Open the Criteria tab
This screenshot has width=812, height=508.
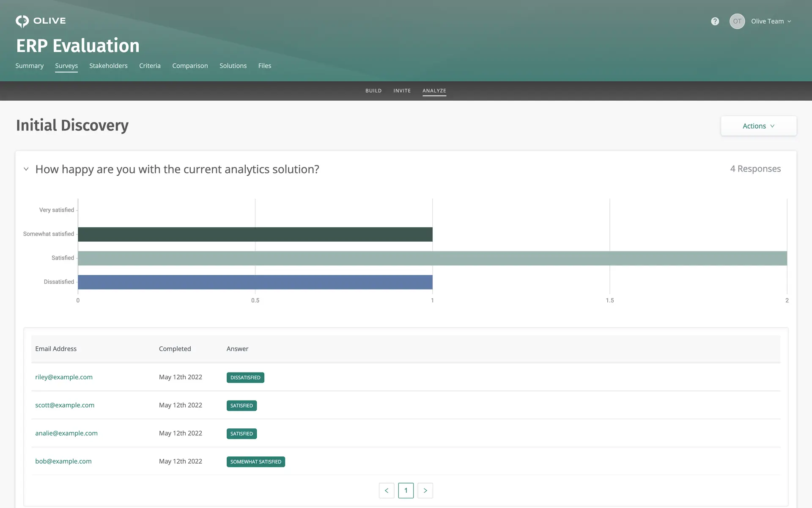tap(150, 66)
